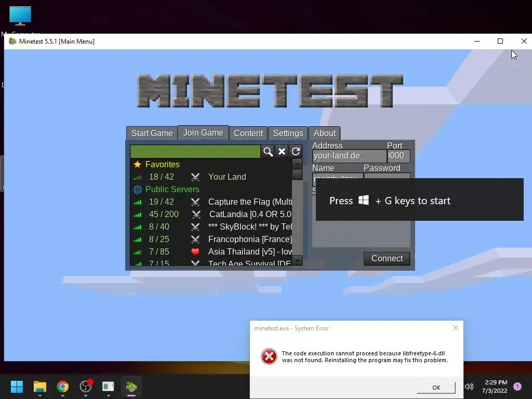Click the crossed swords icon for Your Land

point(195,177)
